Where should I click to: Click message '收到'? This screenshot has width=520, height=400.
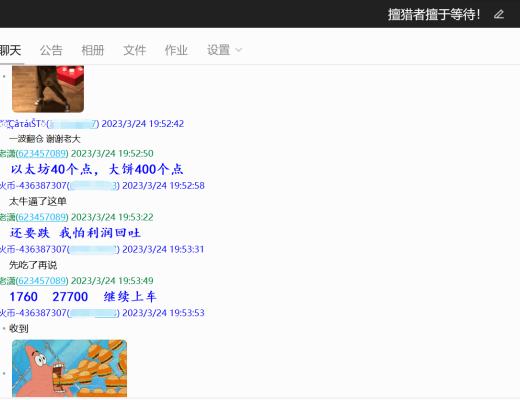[x=19, y=329]
